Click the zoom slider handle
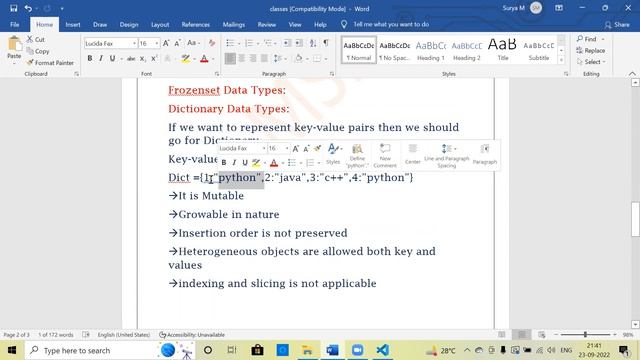This screenshot has width=640, height=360. coord(585,335)
